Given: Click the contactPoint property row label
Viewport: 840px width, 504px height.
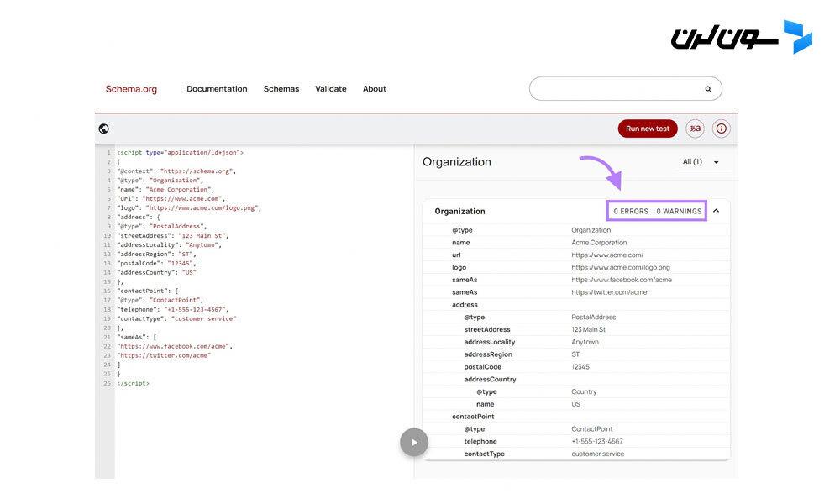Looking at the screenshot, I should pyautogui.click(x=473, y=417).
